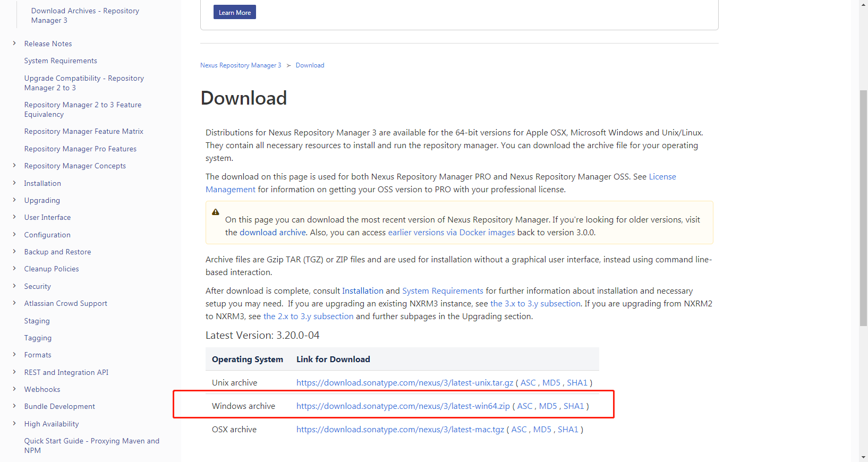Image resolution: width=868 pixels, height=462 pixels.
Task: Open the Security sidebar page
Action: pyautogui.click(x=38, y=286)
